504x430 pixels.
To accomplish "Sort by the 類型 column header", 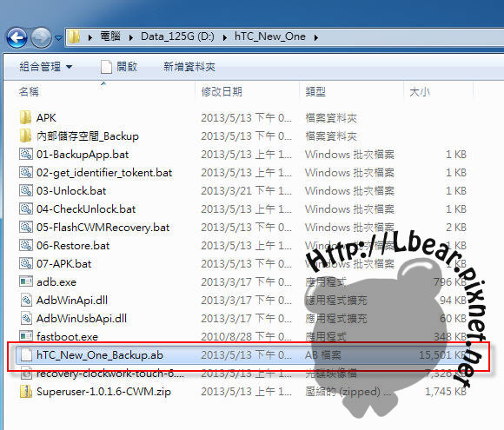I will click(315, 92).
